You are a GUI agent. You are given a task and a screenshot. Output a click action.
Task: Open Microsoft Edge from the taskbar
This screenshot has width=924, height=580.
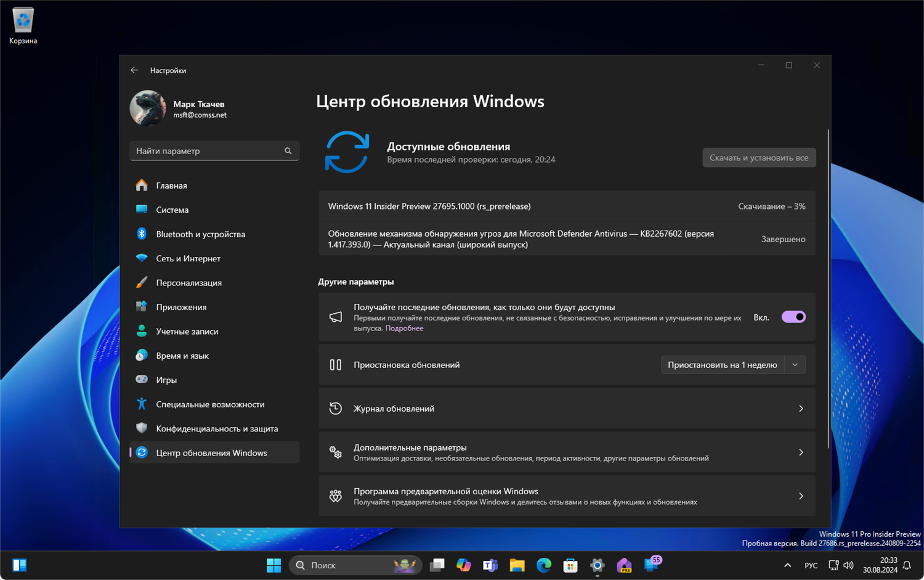coord(543,565)
